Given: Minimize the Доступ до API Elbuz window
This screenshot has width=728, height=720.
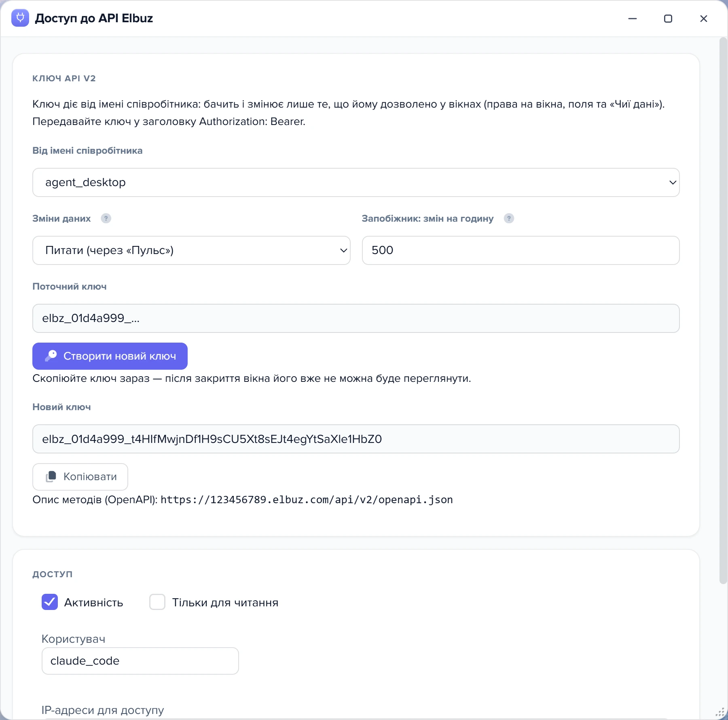Looking at the screenshot, I should point(633,19).
